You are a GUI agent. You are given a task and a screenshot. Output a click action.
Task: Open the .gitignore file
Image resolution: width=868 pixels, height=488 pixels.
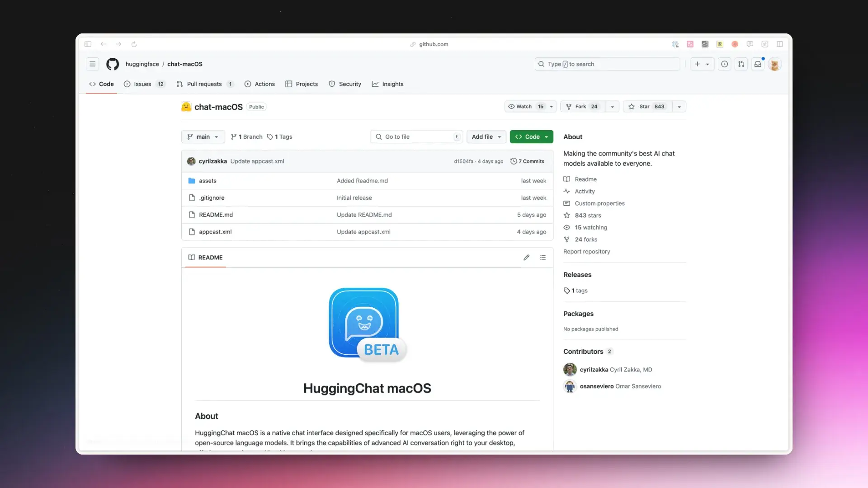point(212,198)
